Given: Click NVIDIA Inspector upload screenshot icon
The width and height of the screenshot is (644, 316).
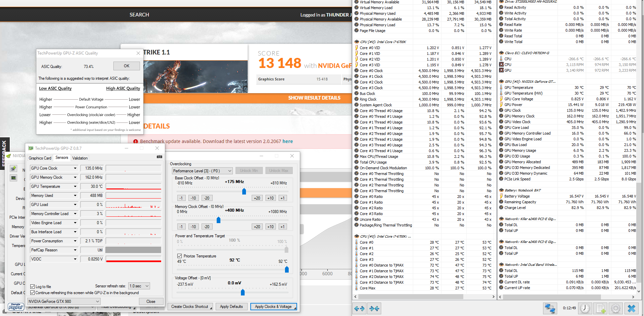Looking at the screenshot, I should (x=13, y=168).
